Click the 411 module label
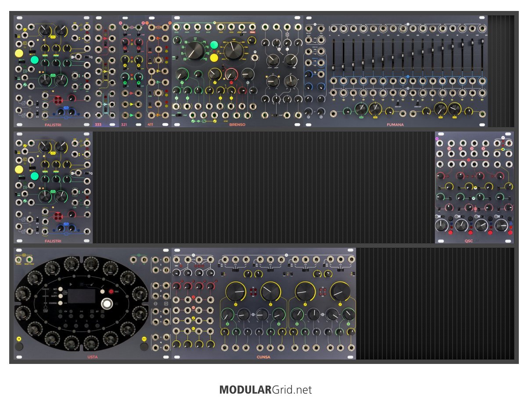 tap(150, 125)
